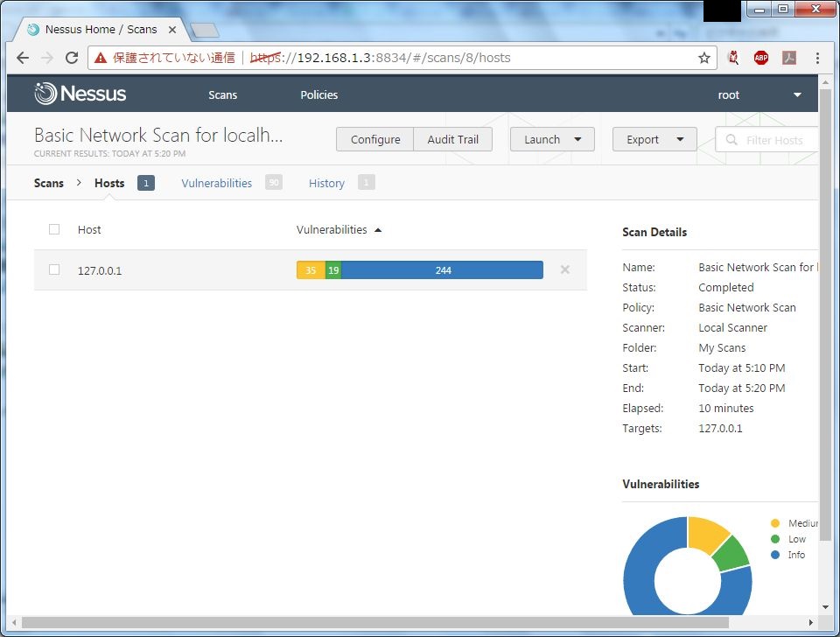Screen dimensions: 840x637
Task: Sort by the Host column header
Action: (89, 230)
